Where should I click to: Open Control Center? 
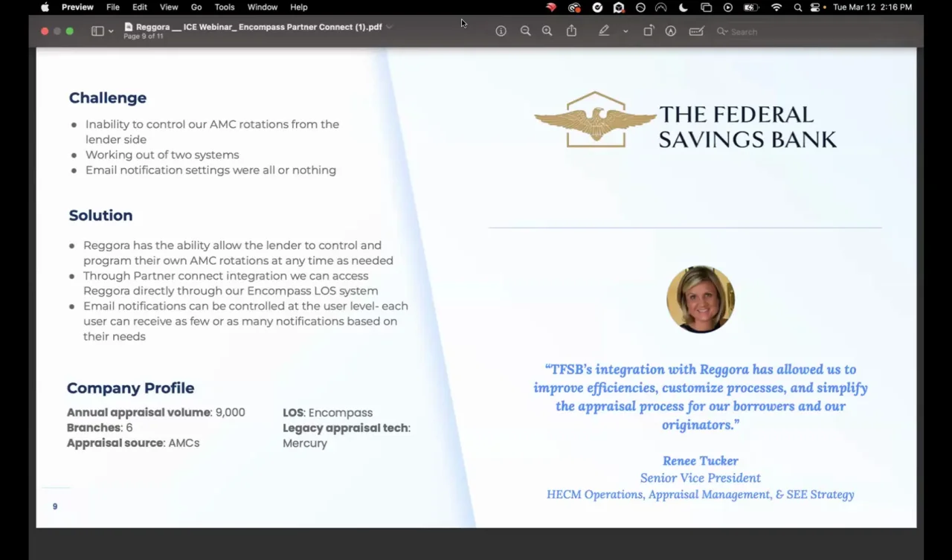pyautogui.click(x=815, y=7)
